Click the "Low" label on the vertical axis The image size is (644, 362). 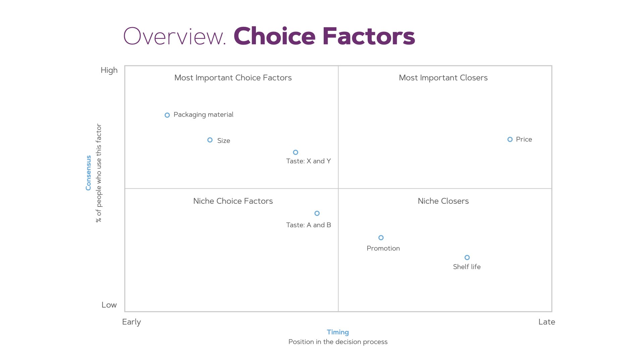pyautogui.click(x=109, y=305)
